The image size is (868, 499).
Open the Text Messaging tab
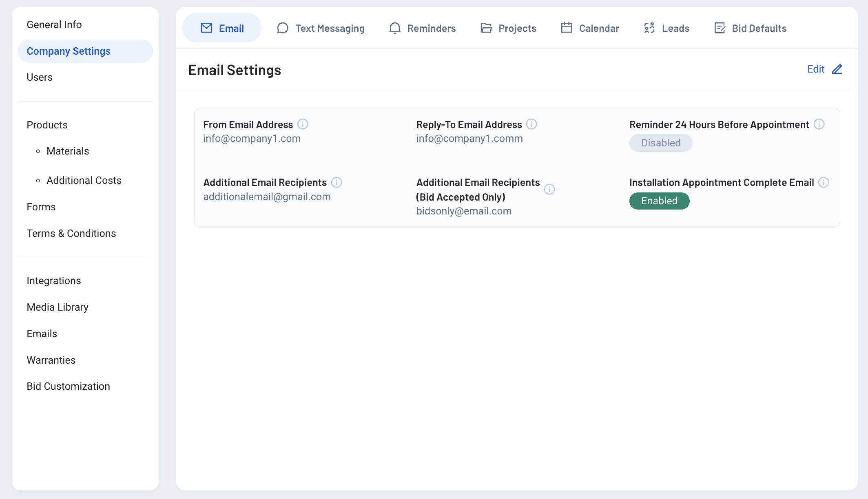click(x=321, y=28)
